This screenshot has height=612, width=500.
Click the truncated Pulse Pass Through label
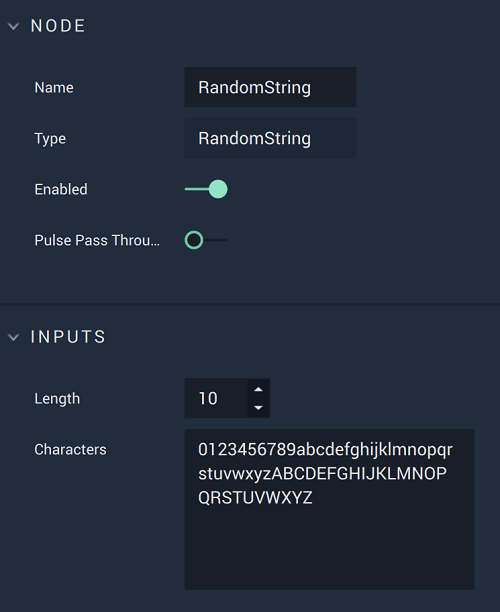pos(97,240)
